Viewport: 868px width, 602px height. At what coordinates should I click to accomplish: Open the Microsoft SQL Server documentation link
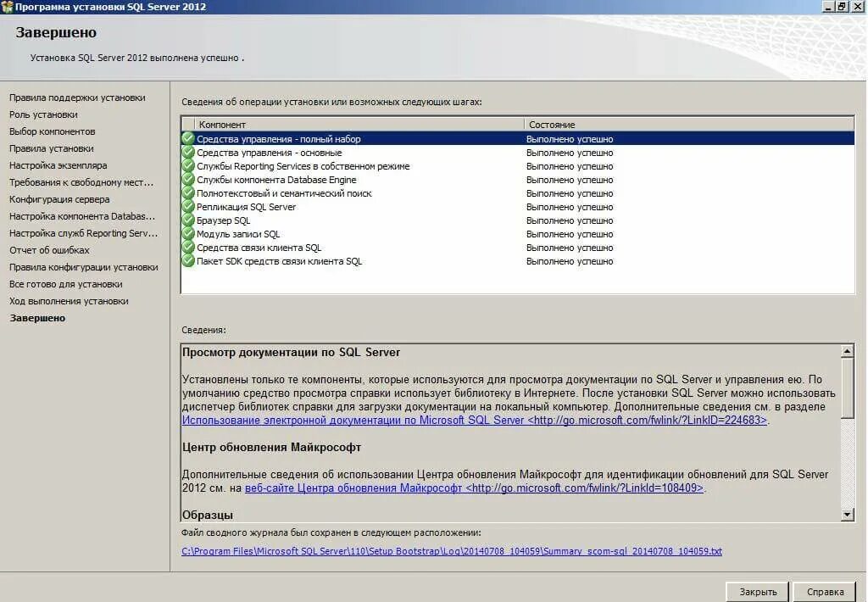point(475,421)
